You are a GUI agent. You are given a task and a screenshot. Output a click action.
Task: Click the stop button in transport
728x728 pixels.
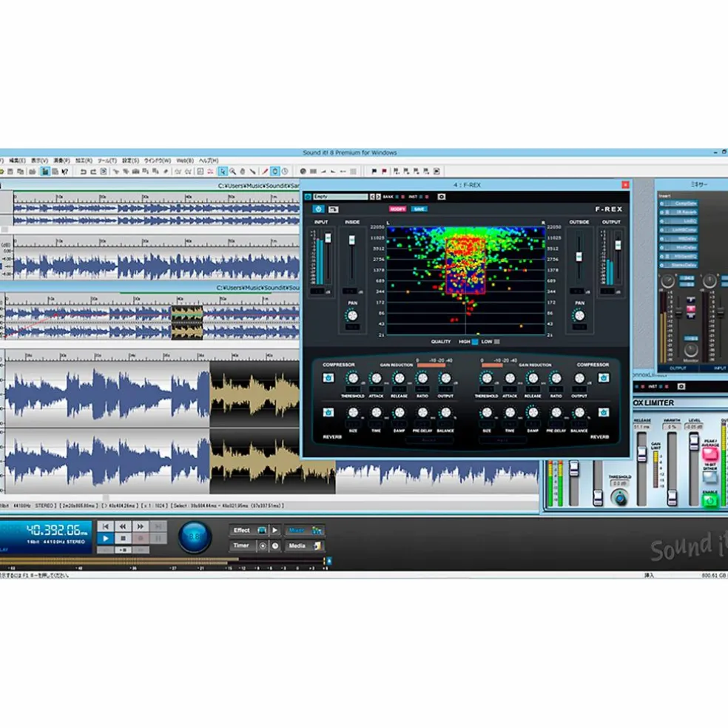click(x=123, y=538)
